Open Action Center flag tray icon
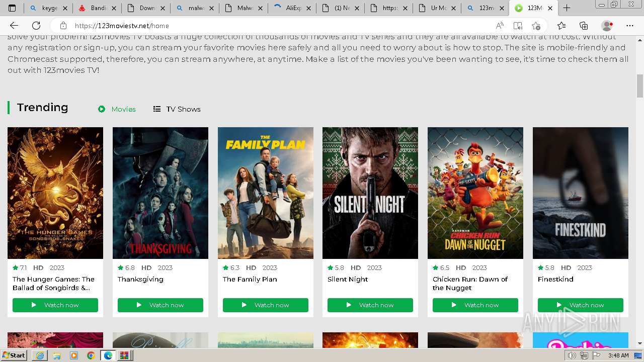 (596, 355)
